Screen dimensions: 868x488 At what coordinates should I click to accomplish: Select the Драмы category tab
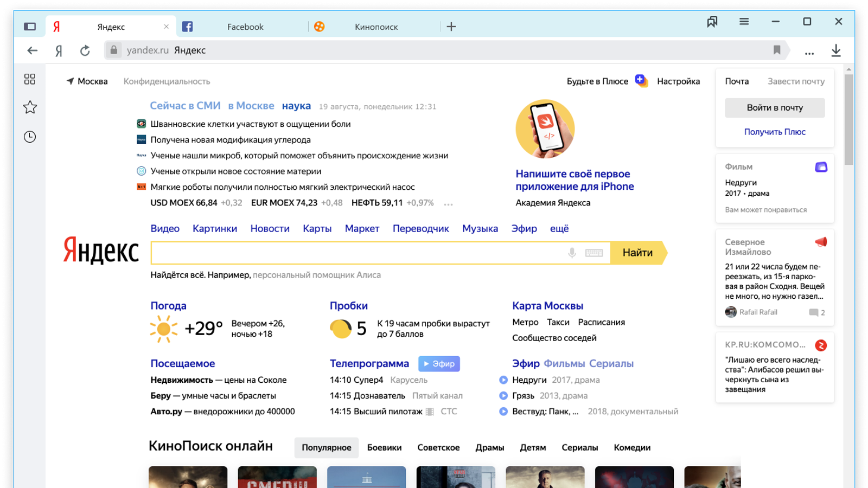(x=490, y=448)
